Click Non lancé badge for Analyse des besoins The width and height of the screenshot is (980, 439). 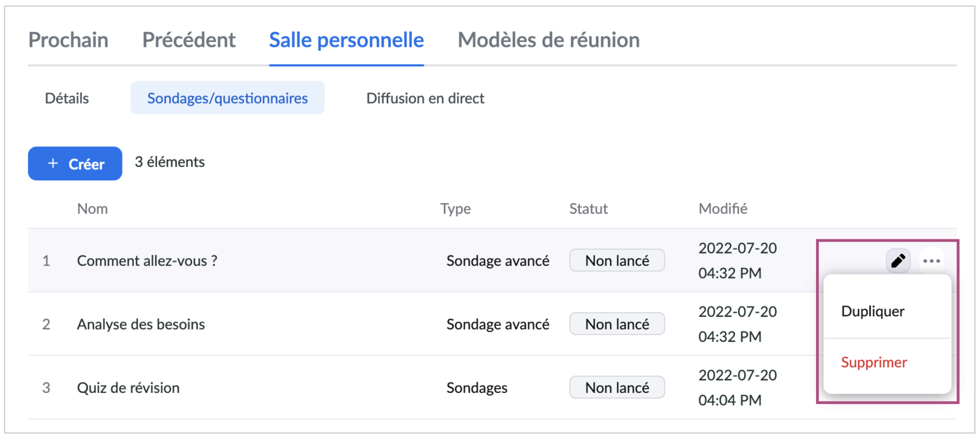pyautogui.click(x=617, y=324)
